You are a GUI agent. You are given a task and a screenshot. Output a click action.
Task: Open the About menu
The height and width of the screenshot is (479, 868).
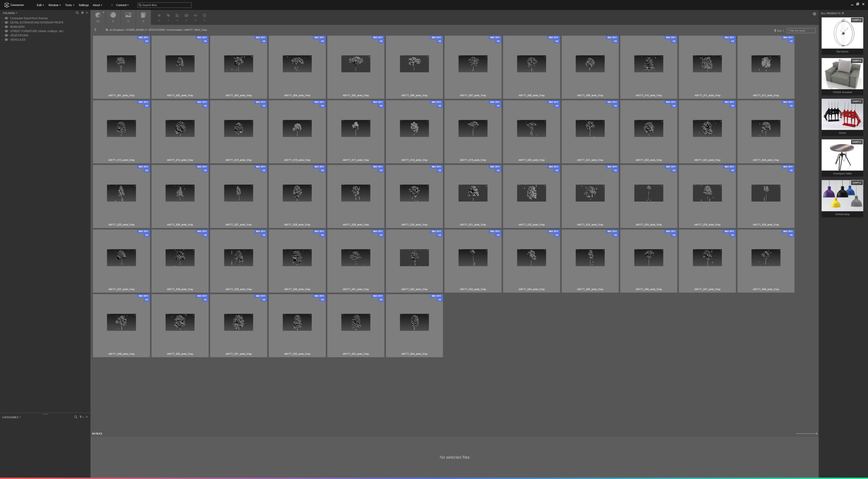[97, 5]
